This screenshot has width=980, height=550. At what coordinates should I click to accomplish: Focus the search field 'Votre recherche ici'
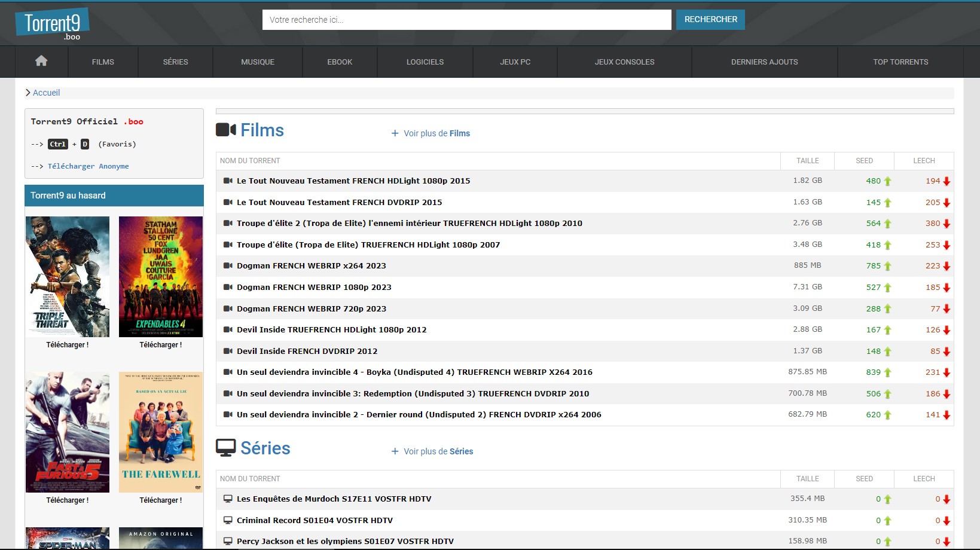tap(466, 20)
